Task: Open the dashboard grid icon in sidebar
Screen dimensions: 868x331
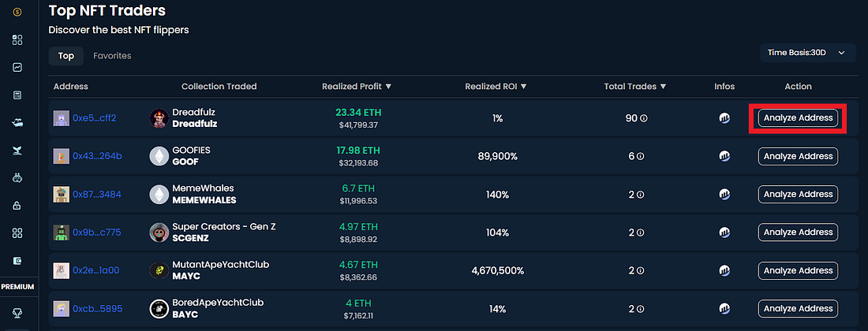Action: tap(17, 39)
